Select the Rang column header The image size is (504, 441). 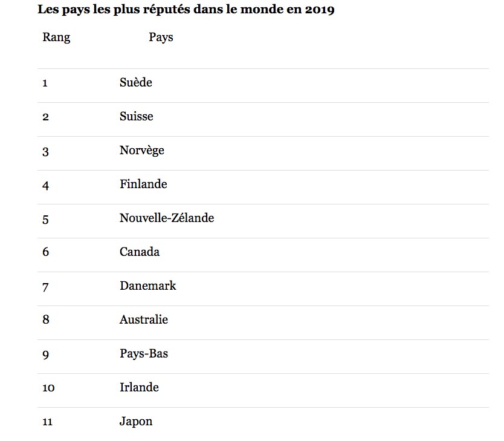[x=56, y=38]
